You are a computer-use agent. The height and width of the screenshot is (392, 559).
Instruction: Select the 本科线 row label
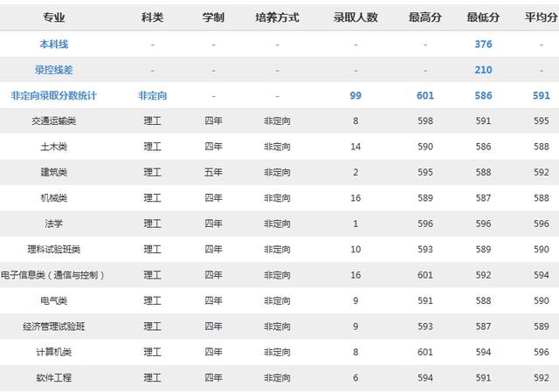tap(54, 45)
